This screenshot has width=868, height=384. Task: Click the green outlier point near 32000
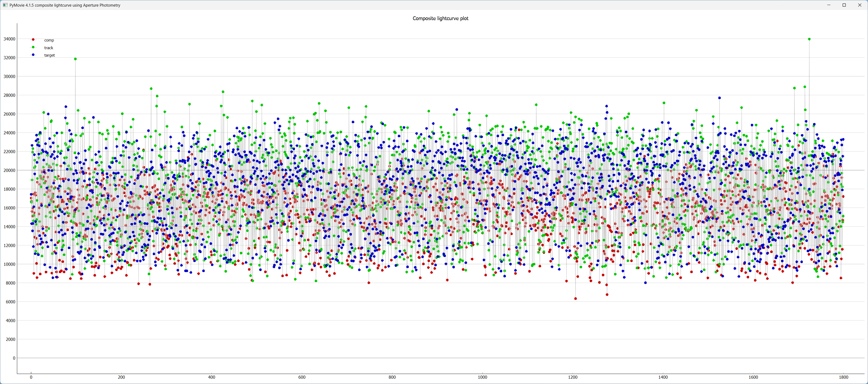coord(75,59)
